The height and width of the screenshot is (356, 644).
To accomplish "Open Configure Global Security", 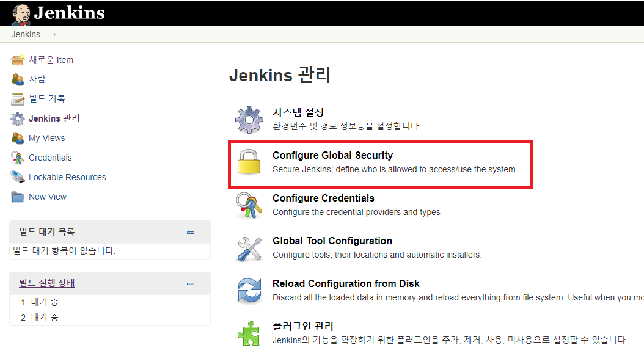I will coord(332,155).
